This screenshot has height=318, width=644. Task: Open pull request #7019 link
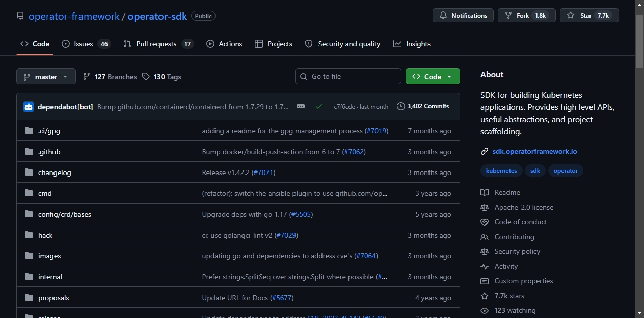point(377,131)
